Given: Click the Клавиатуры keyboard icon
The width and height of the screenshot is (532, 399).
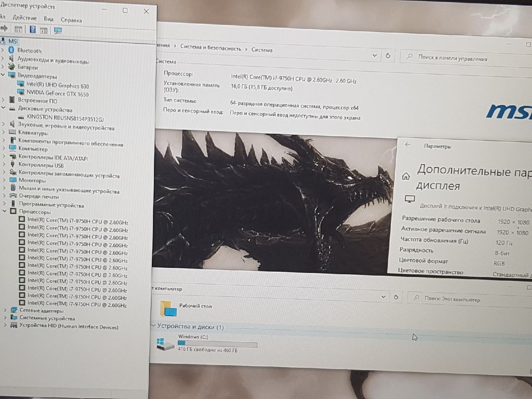Looking at the screenshot, I should 12,132.
